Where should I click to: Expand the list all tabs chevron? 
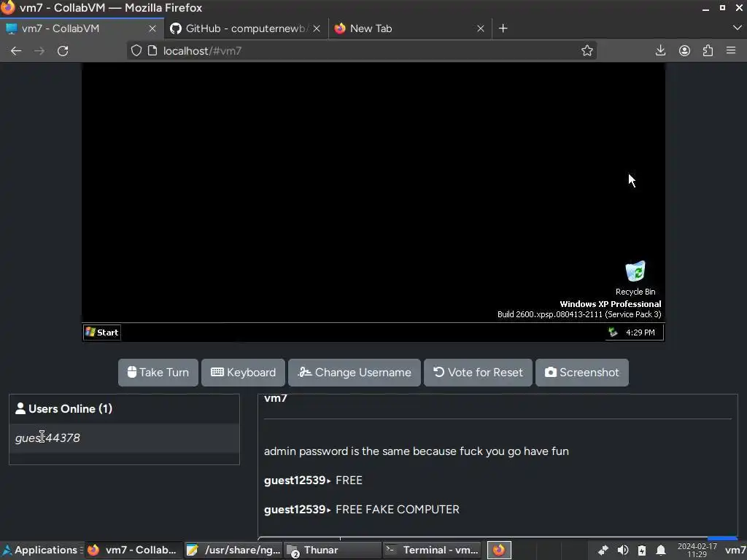(737, 28)
